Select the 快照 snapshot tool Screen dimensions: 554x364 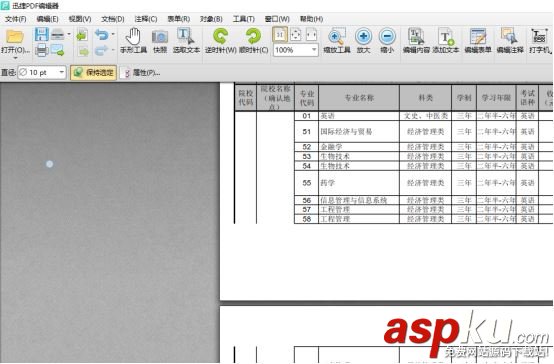point(160,41)
